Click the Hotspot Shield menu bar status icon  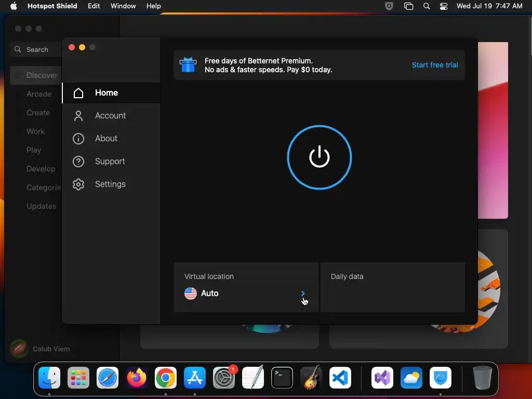point(389,6)
